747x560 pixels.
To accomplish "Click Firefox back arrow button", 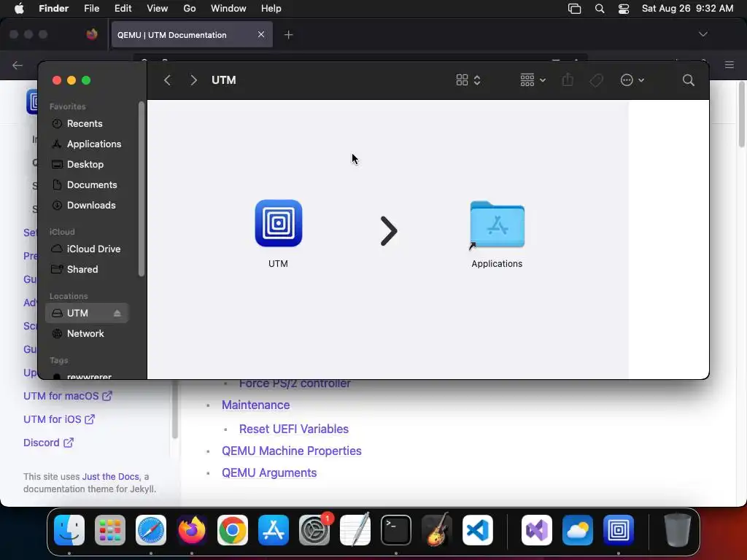I will [18, 65].
